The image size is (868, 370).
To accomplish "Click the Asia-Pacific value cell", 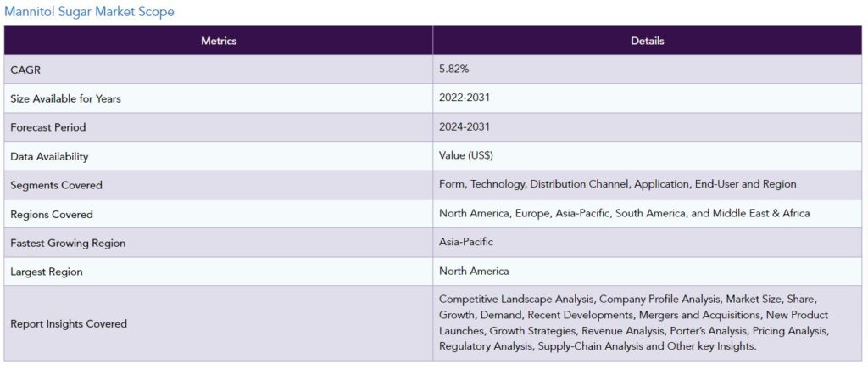I will pyautogui.click(x=466, y=242).
